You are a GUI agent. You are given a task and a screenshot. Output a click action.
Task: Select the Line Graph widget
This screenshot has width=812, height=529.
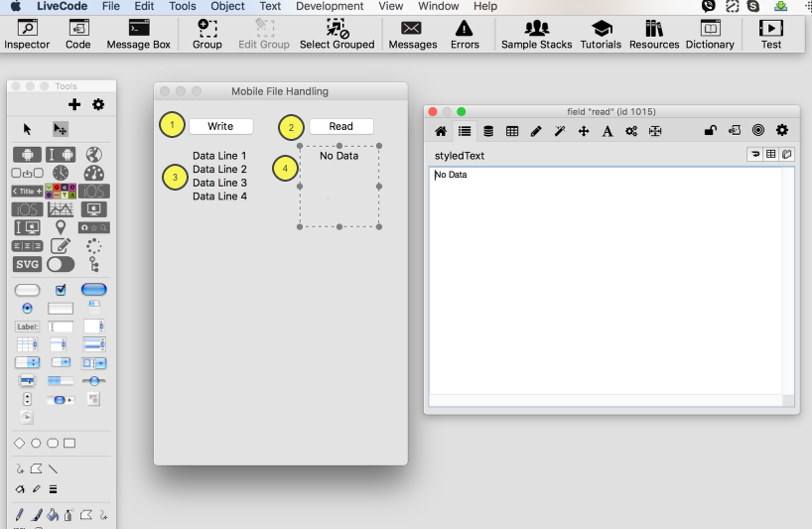coord(61,209)
